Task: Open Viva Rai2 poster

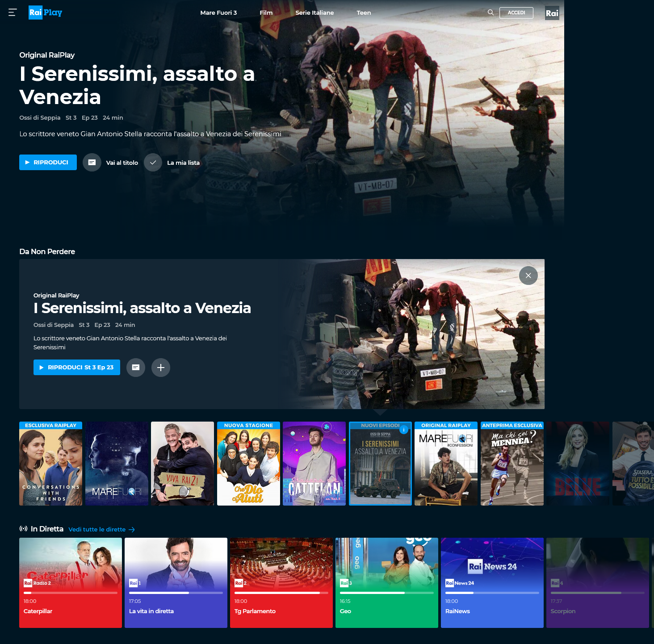Action: coord(182,464)
